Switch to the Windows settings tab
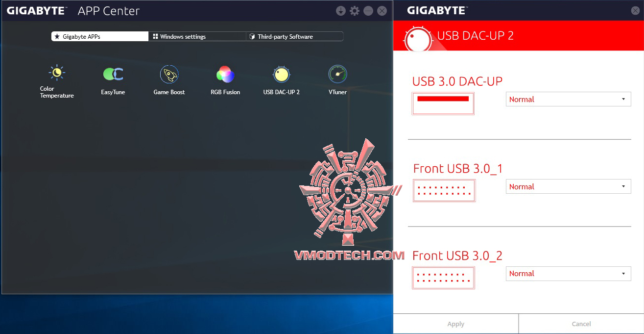 [x=197, y=36]
